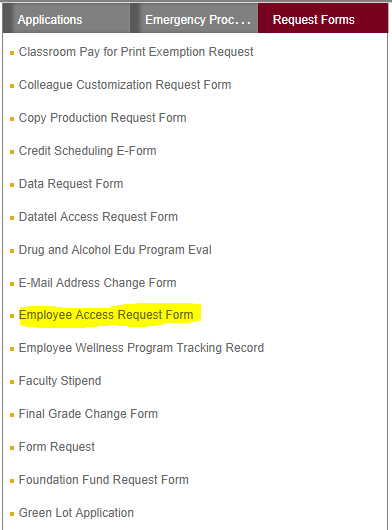Open the Final Grade Change Form
Viewport: 392px width, 530px height.
(88, 414)
